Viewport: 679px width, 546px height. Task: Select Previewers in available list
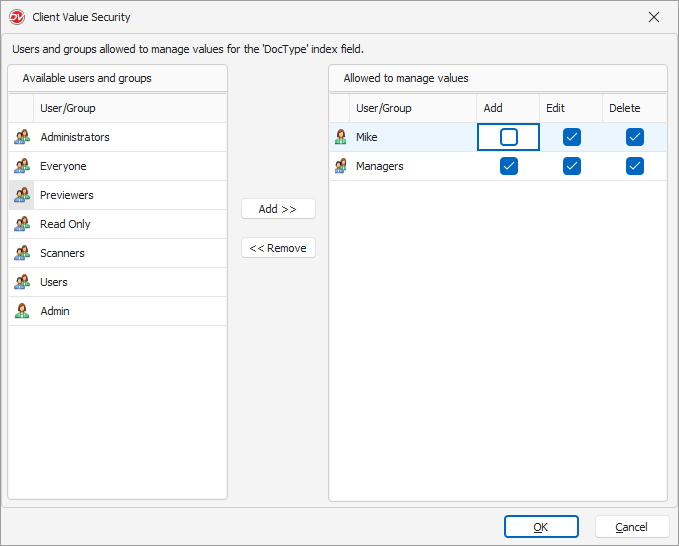coord(117,195)
